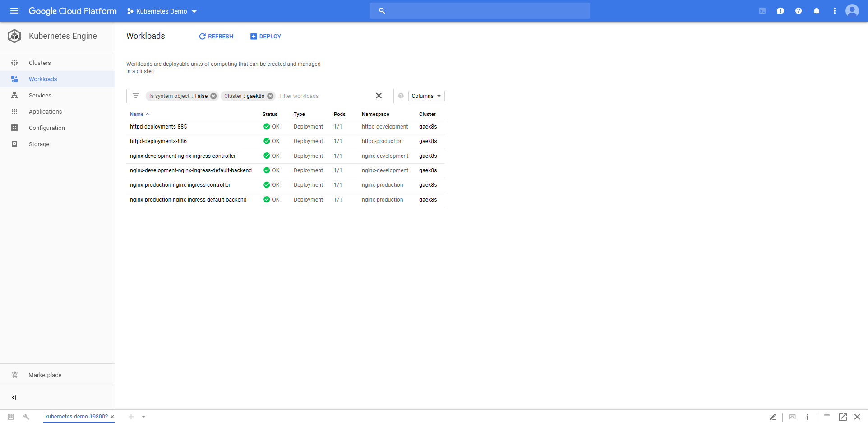Focus the Filter workloads text field
This screenshot has height=423, width=868.
tap(325, 96)
